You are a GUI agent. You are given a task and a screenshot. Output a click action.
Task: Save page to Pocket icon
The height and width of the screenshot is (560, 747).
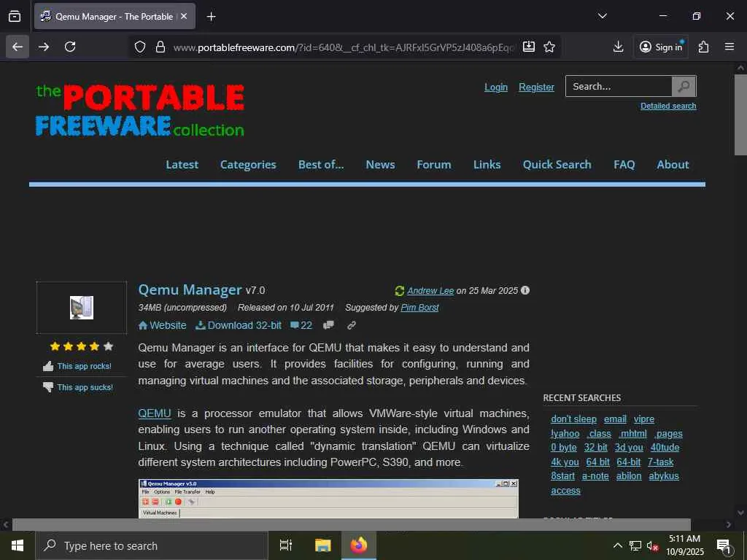point(528,47)
